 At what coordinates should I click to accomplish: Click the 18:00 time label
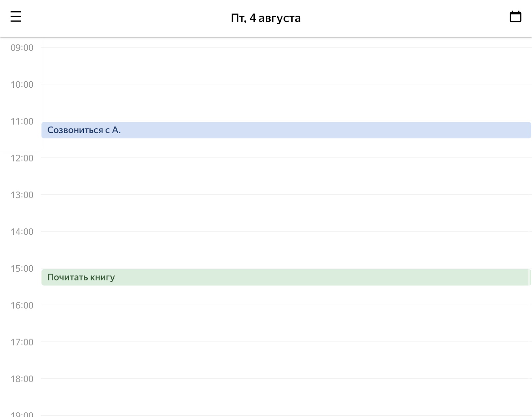(22, 379)
